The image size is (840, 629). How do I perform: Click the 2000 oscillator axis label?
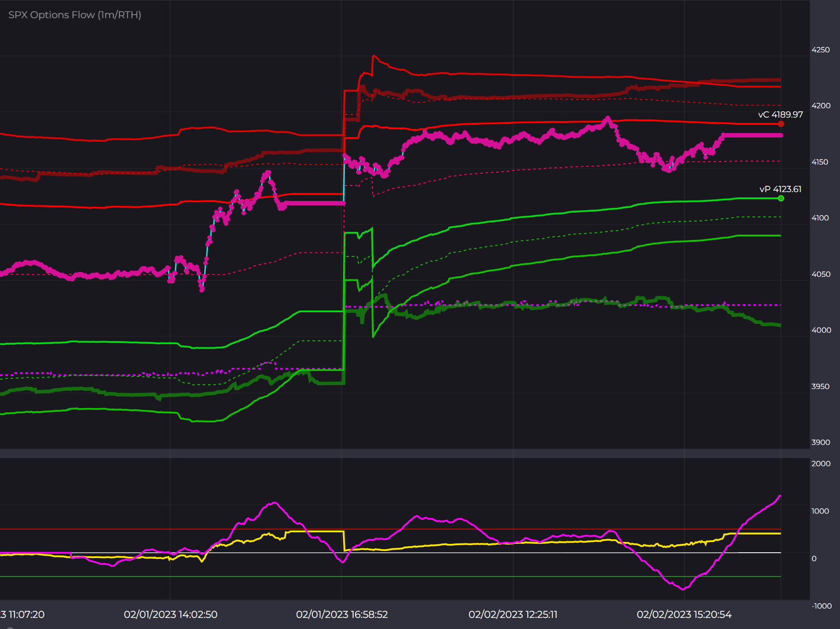(x=820, y=464)
